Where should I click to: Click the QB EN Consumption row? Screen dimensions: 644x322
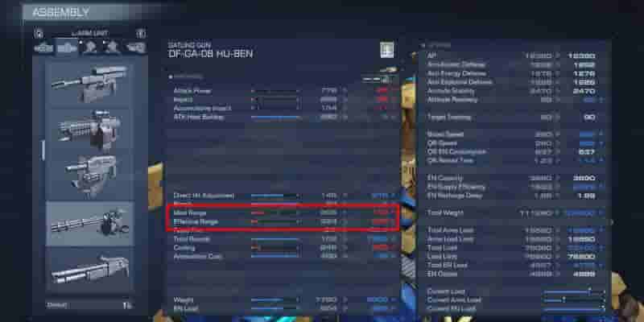(x=516, y=151)
